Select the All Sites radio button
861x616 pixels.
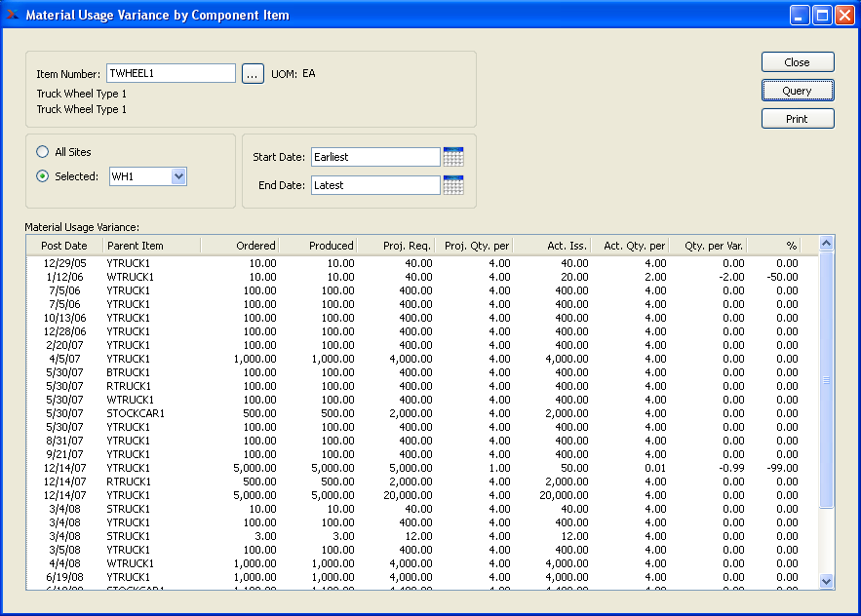click(43, 152)
